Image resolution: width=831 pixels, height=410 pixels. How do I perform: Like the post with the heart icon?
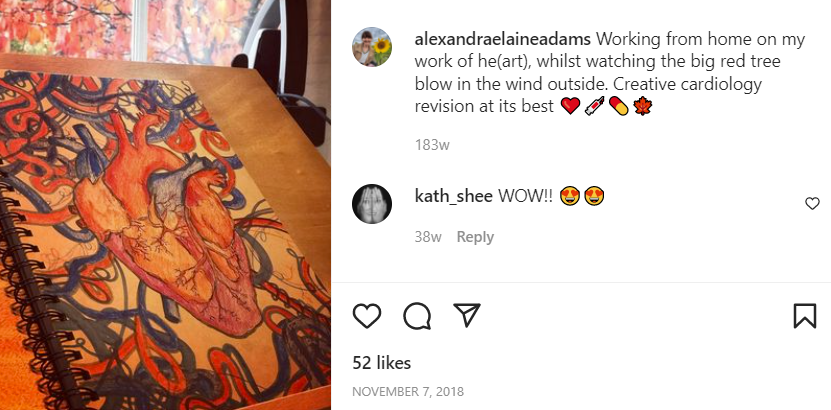tap(366, 316)
